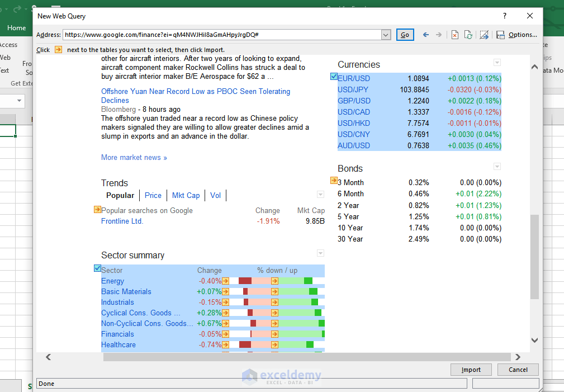The height and width of the screenshot is (392, 564).
Task: Toggle the selection arrow beside the Energy row
Action: pyautogui.click(x=226, y=281)
